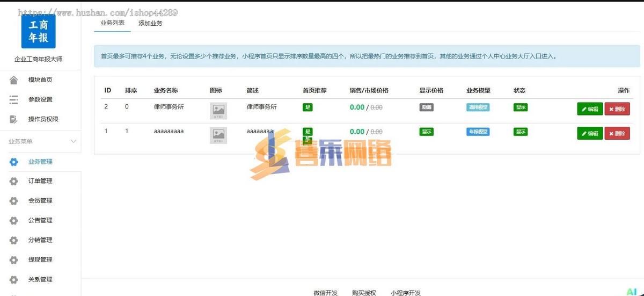Viewport: 644px width, 296px height.
Task: Click the 简述 cell reading 律师事务所
Action: pyautogui.click(x=262, y=107)
